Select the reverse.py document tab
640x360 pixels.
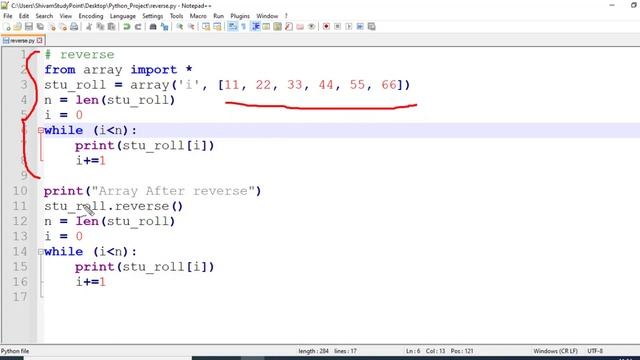click(22, 40)
